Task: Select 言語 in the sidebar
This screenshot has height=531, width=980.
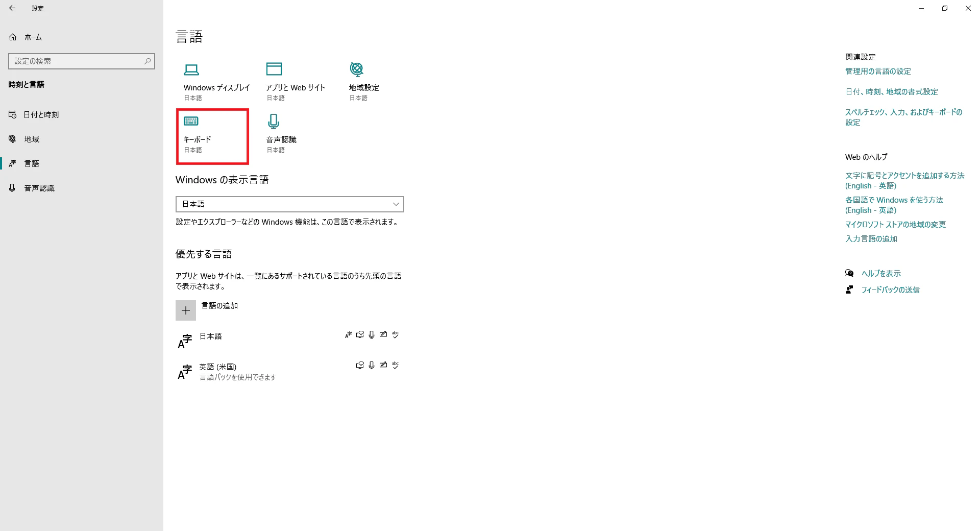Action: (32, 163)
